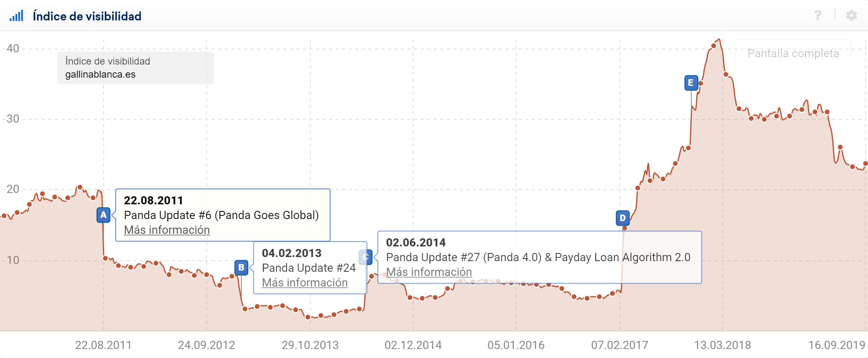The image size is (868, 358).
Task: Select event pin A on the chart
Action: 103,215
